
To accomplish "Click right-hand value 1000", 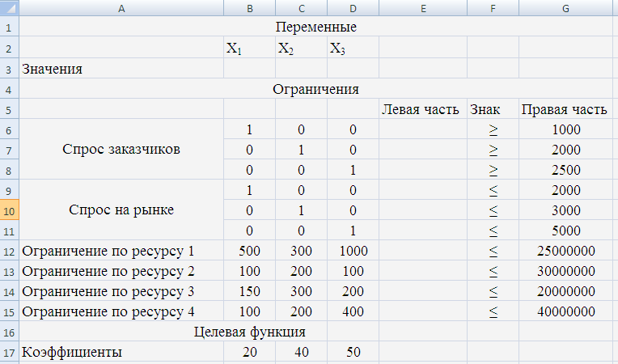I will 566,129.
